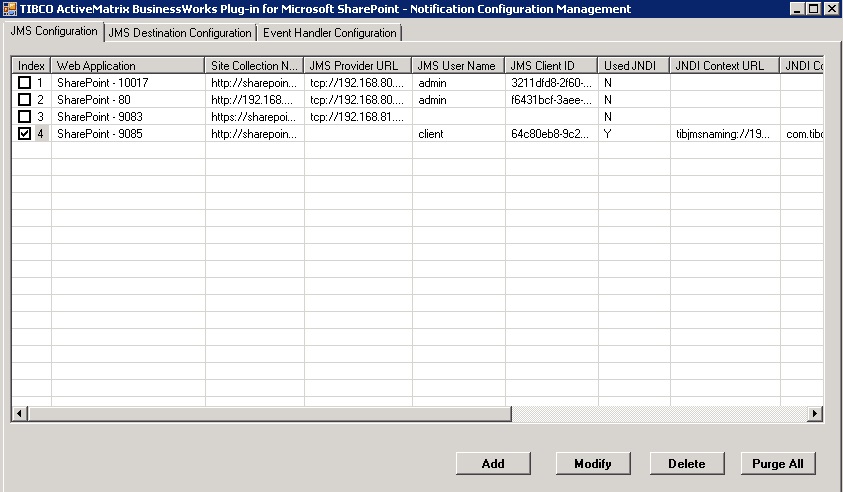The image size is (843, 492).
Task: Click the JMS Client ID column header
Action: (x=551, y=66)
